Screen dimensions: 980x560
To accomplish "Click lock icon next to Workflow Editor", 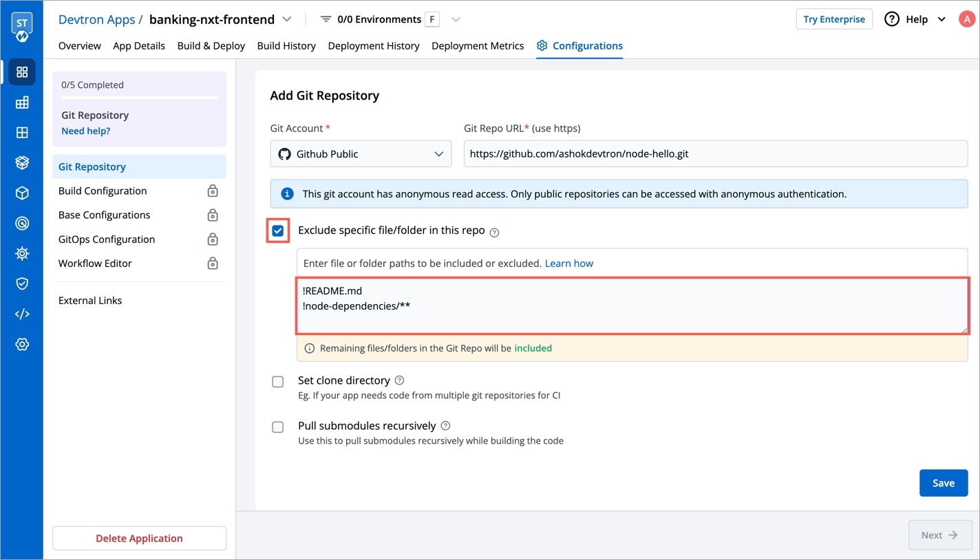I will point(213,263).
